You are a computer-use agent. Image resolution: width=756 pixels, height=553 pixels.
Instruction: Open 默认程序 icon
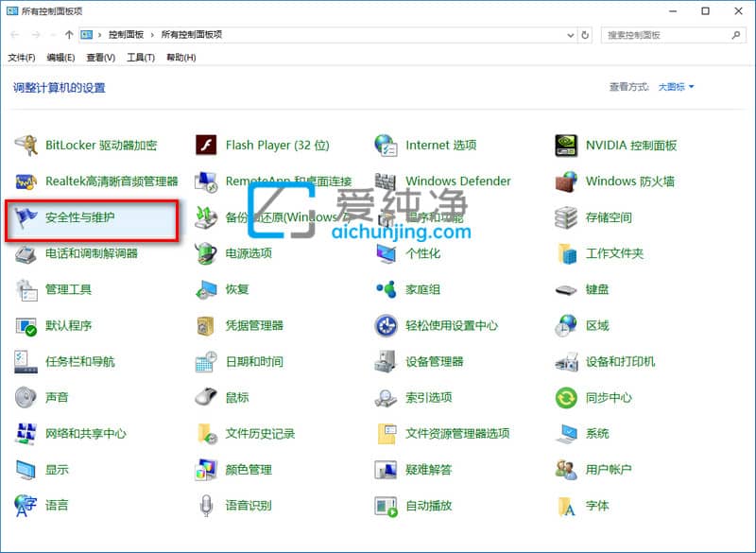[26, 326]
